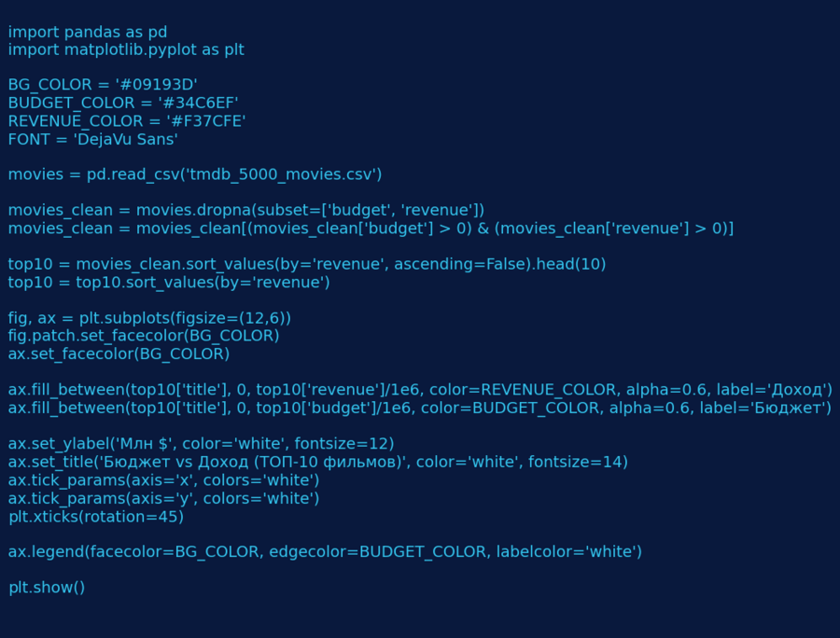Click the top10.sort_values(by='revenue') line

(169, 283)
